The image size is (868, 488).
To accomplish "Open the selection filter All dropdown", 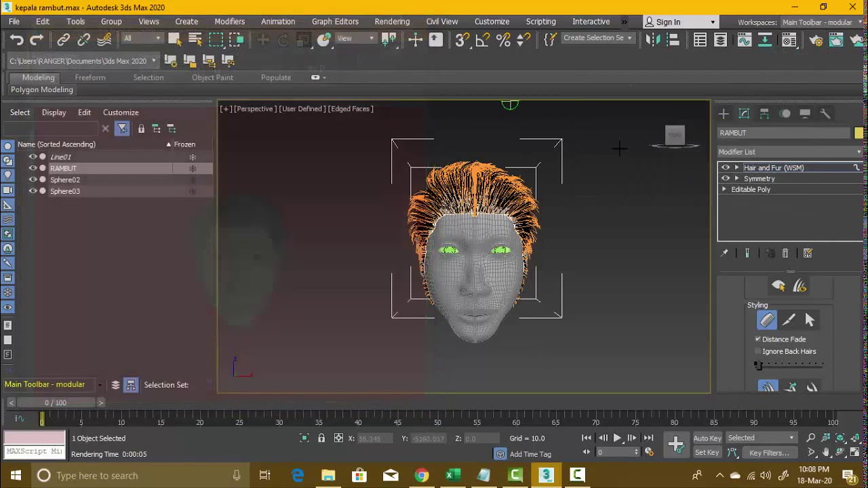I will [x=142, y=39].
